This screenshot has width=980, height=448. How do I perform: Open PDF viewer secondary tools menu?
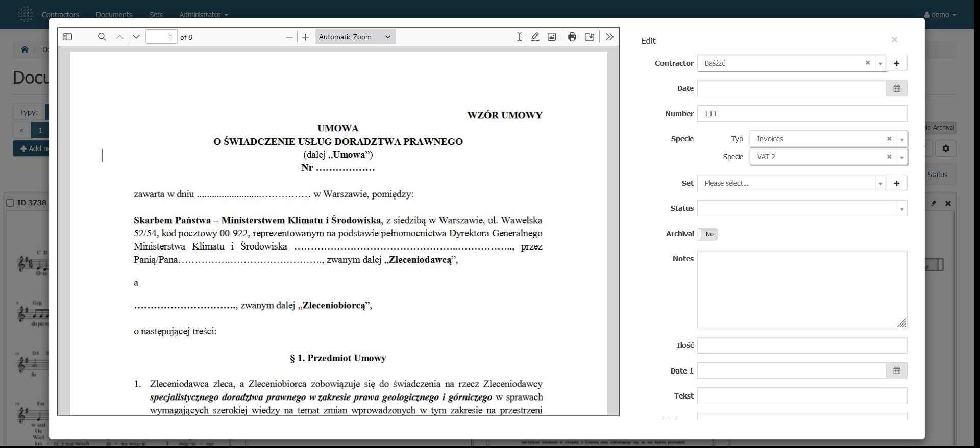pyautogui.click(x=609, y=37)
